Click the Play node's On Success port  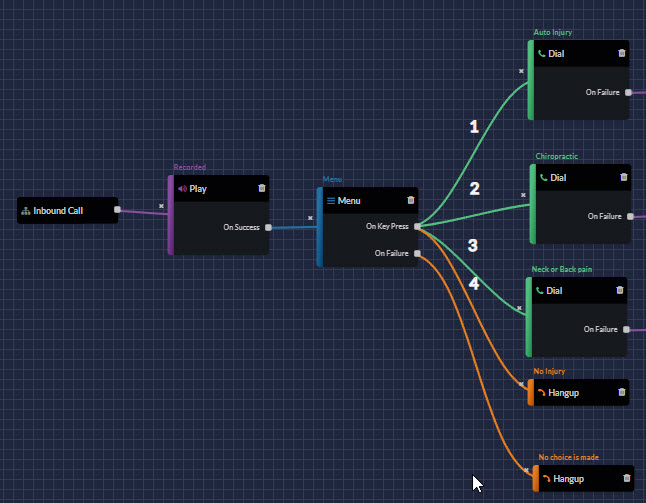coord(268,227)
